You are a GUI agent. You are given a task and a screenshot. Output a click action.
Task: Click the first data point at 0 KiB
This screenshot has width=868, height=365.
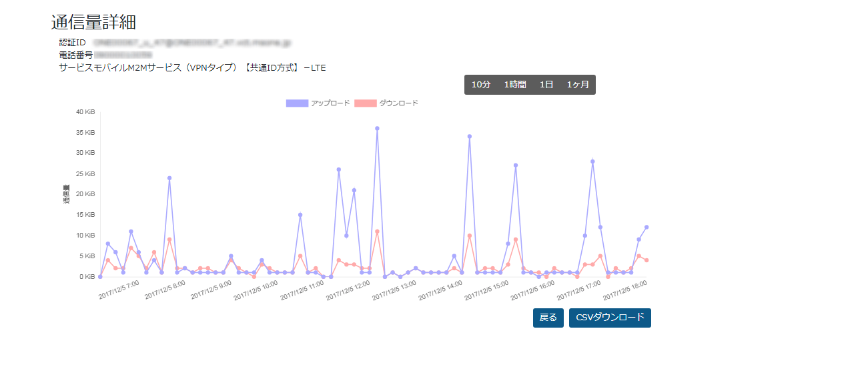[100, 276]
